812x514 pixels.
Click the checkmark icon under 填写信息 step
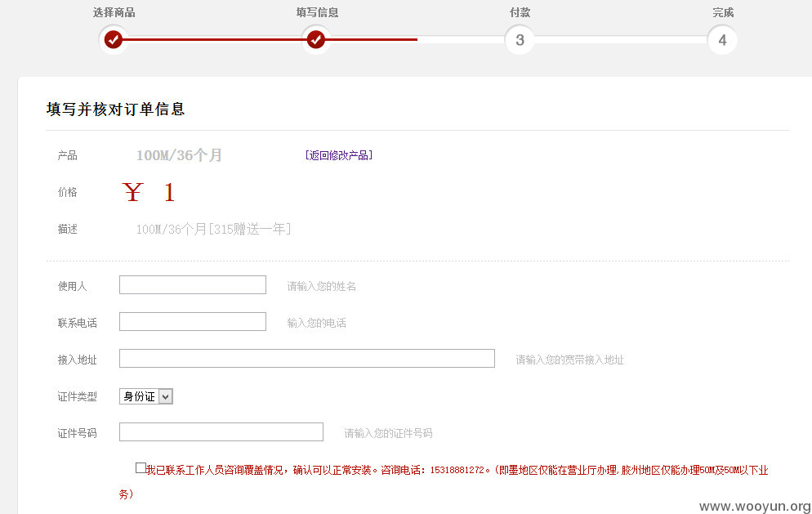[316, 39]
